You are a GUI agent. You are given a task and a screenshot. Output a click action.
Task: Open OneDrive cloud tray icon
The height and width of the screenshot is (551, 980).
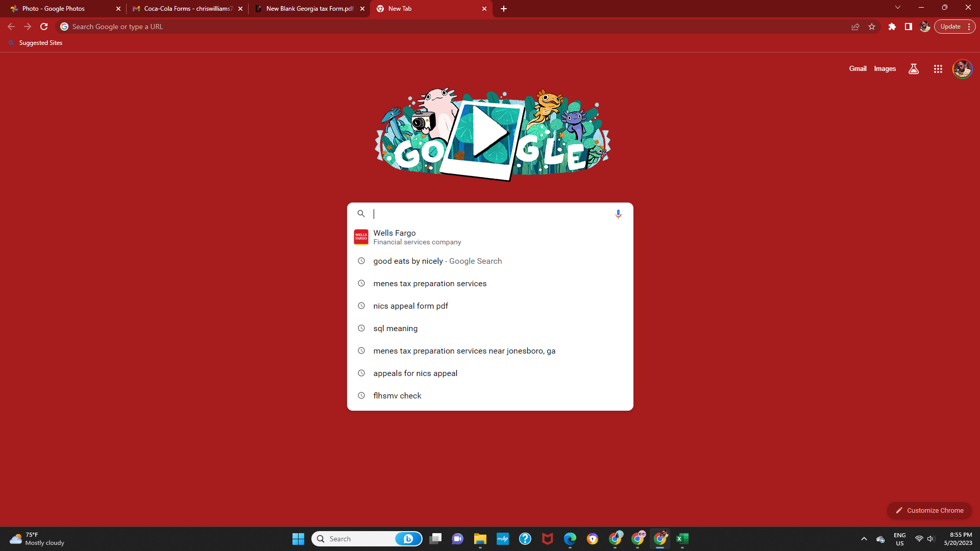click(880, 539)
